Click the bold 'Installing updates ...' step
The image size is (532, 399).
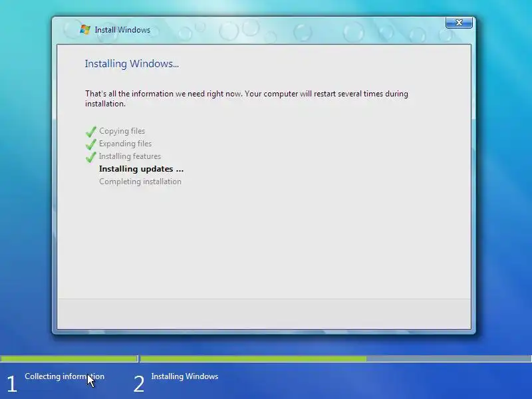141,169
